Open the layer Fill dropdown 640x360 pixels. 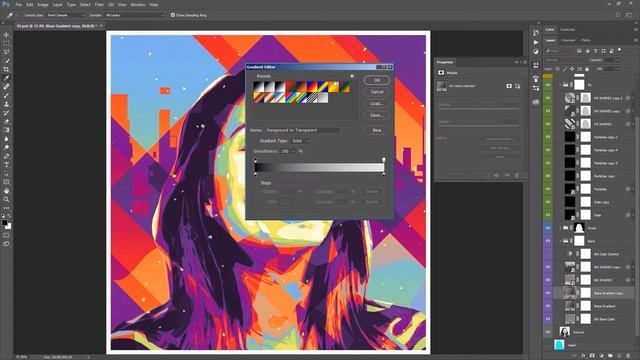point(618,69)
